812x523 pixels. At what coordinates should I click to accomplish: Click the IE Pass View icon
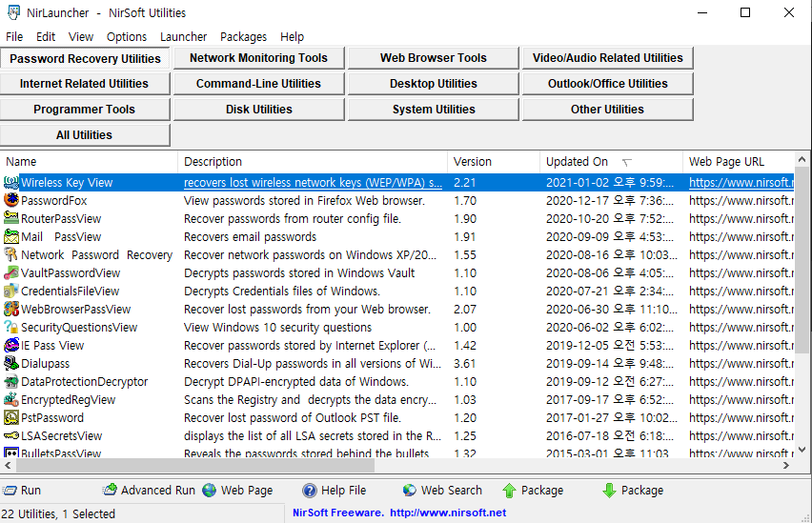coord(10,345)
